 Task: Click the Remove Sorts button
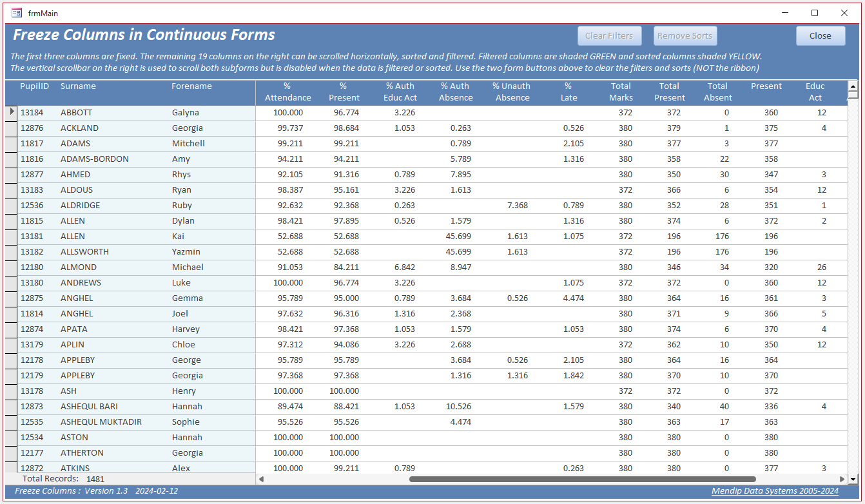(685, 36)
